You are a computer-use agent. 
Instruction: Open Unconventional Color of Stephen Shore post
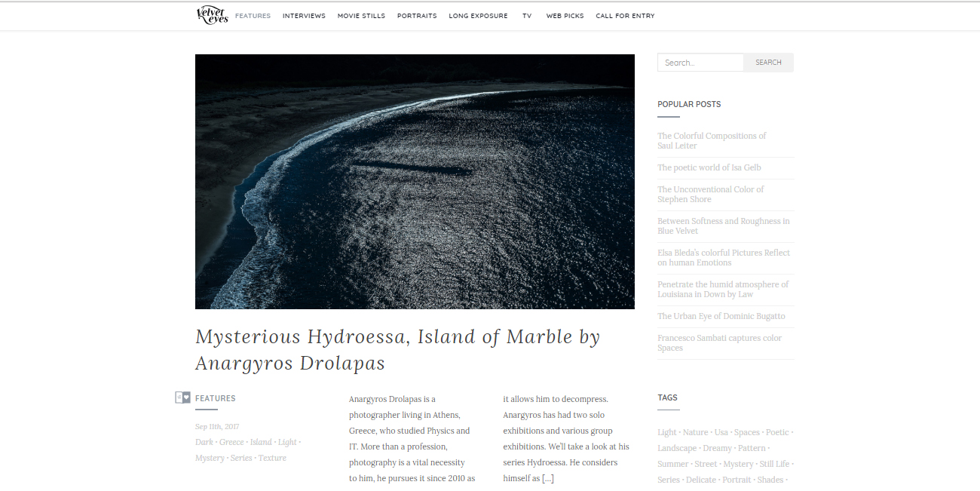pos(710,195)
